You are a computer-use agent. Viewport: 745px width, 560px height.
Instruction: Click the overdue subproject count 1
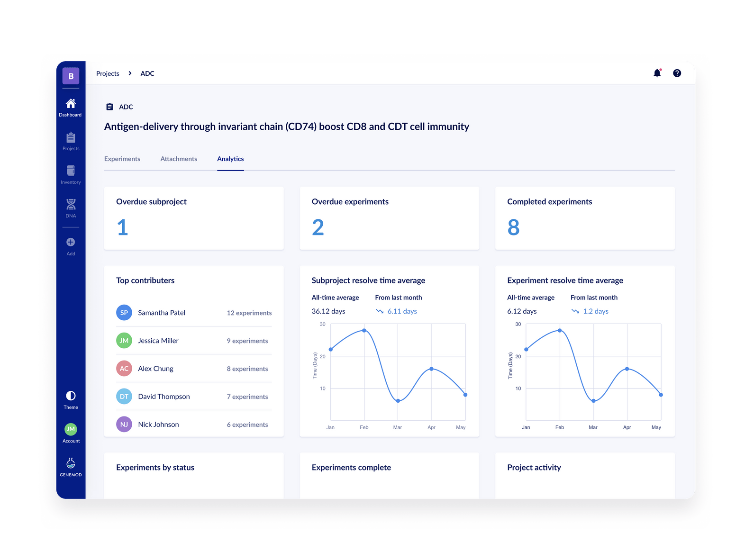[123, 227]
